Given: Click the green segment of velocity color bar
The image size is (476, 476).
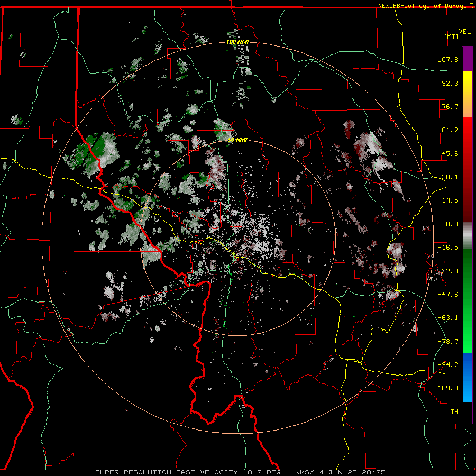Looking at the screenshot, I should pos(467,300).
